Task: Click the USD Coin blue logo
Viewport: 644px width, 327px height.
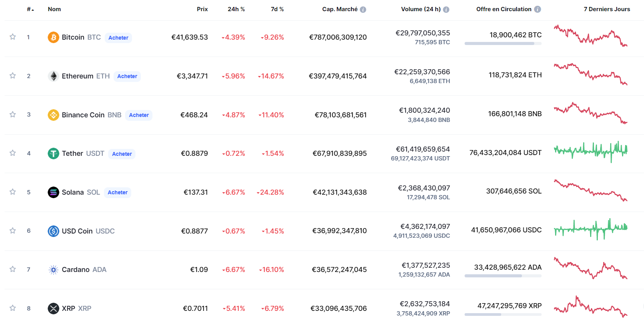Action: click(53, 231)
